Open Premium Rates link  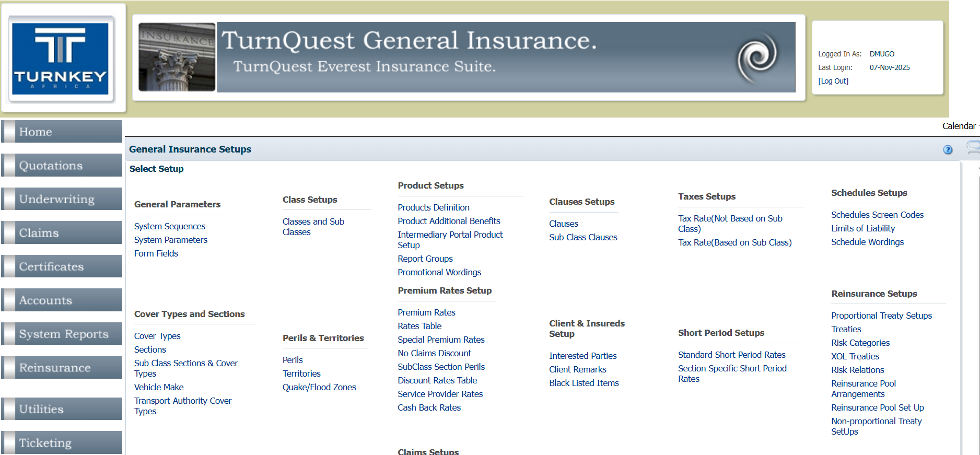pyautogui.click(x=426, y=312)
